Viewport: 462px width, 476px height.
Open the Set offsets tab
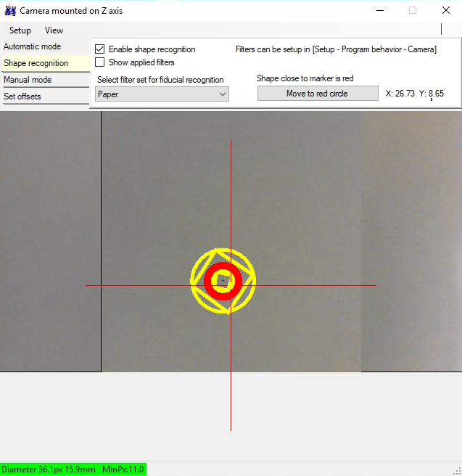pos(45,97)
